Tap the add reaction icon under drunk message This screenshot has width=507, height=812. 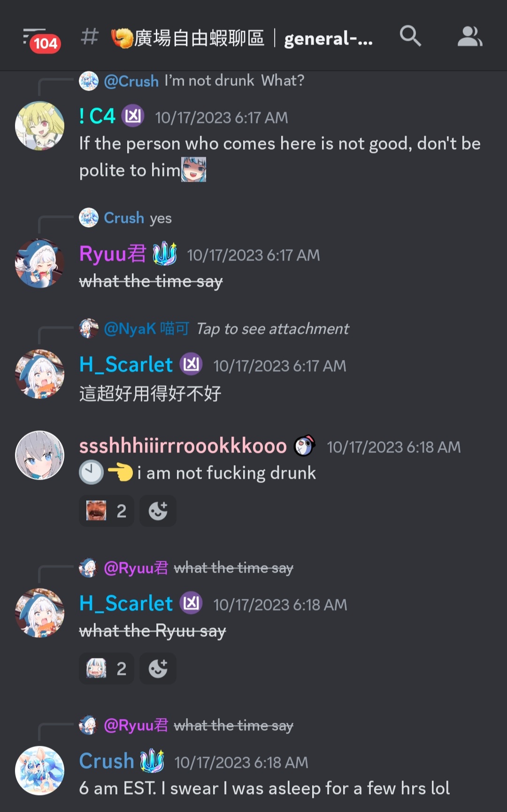pos(158,511)
